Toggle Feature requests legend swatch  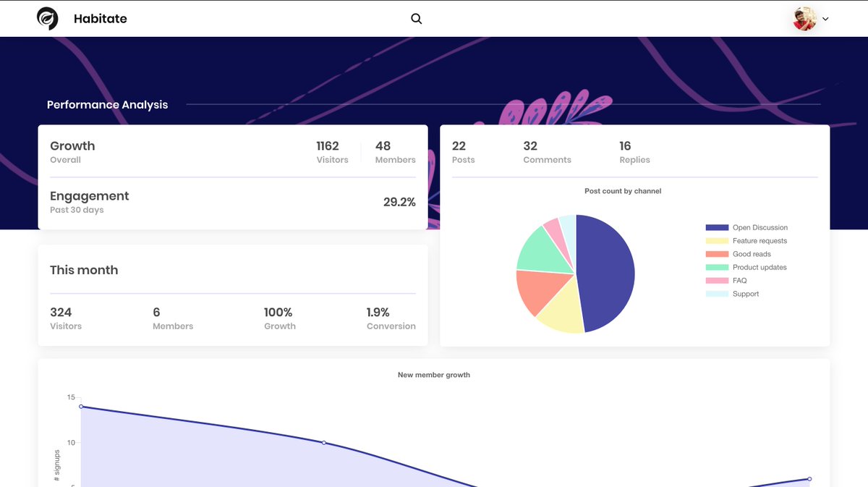(717, 241)
